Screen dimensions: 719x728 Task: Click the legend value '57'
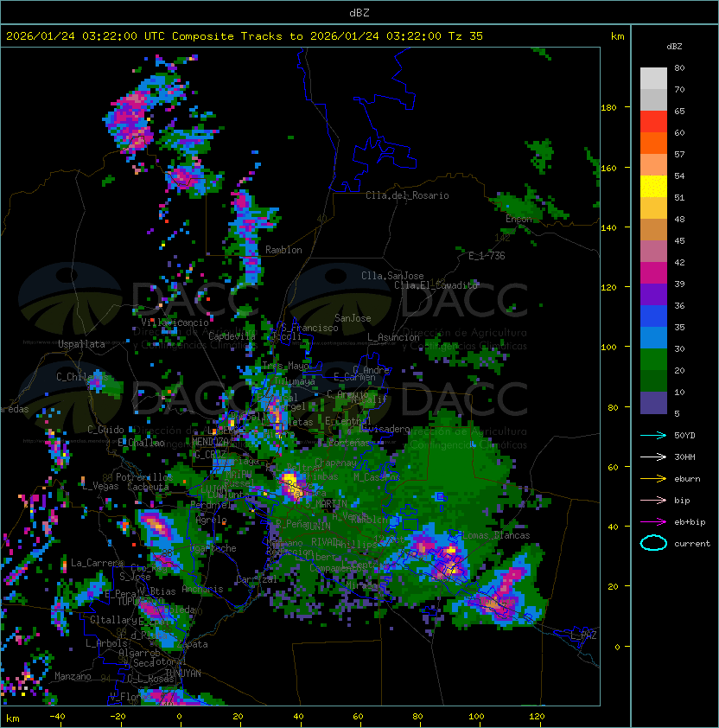pos(679,154)
